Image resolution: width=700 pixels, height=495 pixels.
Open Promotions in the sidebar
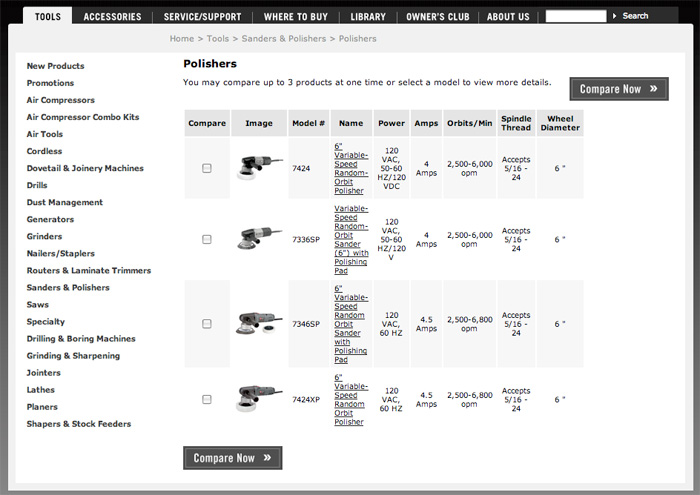tap(50, 83)
